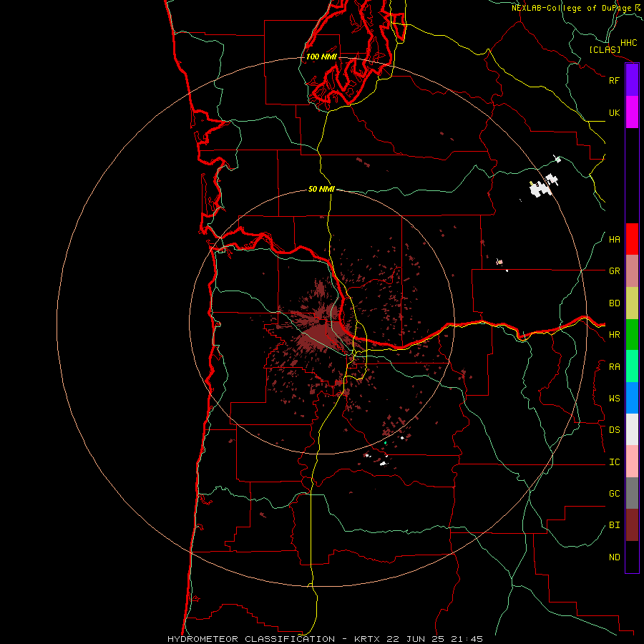644x644 pixels.
Task: Select the gray GC legend swatch
Action: pyautogui.click(x=632, y=493)
